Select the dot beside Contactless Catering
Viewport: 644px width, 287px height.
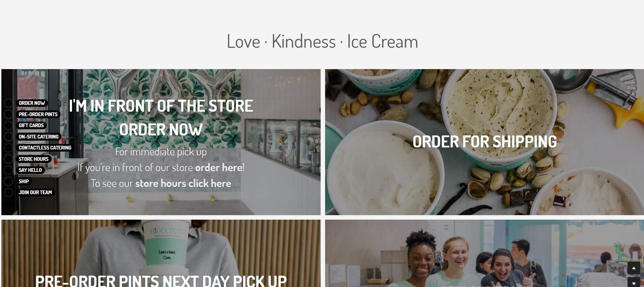tap(9, 148)
